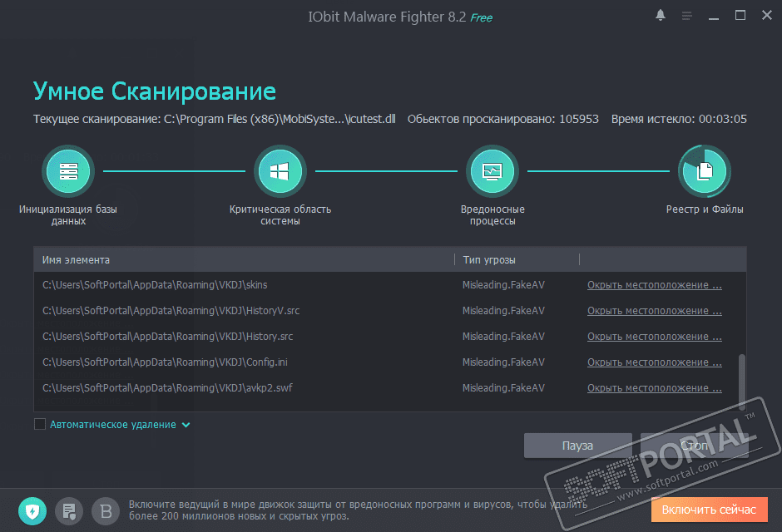Click the Время истекло: 00:03:05 timer
This screenshot has width=782, height=532.
(x=679, y=119)
